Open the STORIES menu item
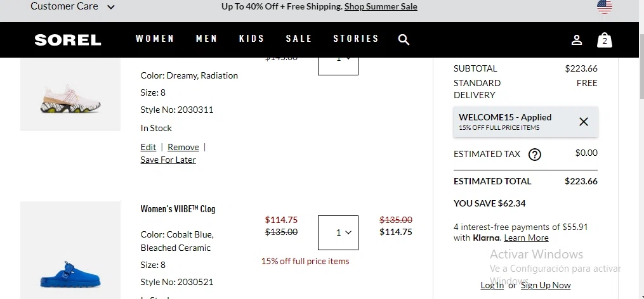 [356, 39]
